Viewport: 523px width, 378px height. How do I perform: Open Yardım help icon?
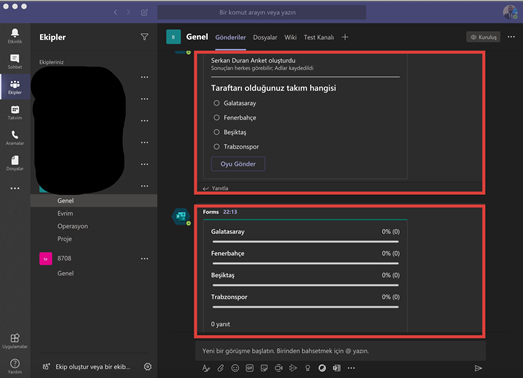(x=15, y=366)
